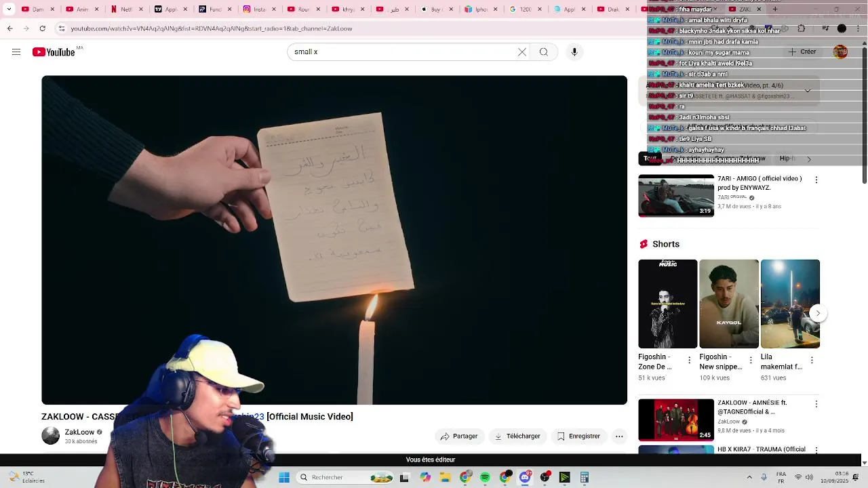Open the tab search dropdown arrow

(8, 9)
